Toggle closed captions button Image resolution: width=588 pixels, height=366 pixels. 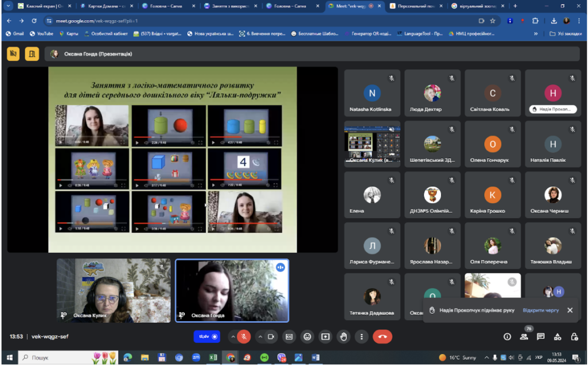[289, 337]
